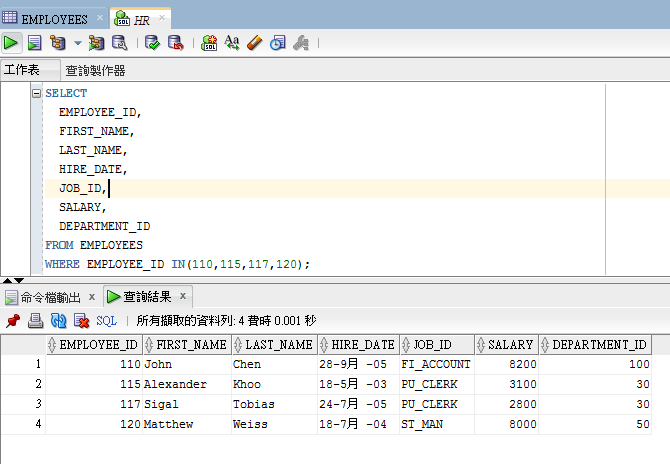The image size is (670, 464).
Task: Click the delete row icon in results
Action: point(81,320)
